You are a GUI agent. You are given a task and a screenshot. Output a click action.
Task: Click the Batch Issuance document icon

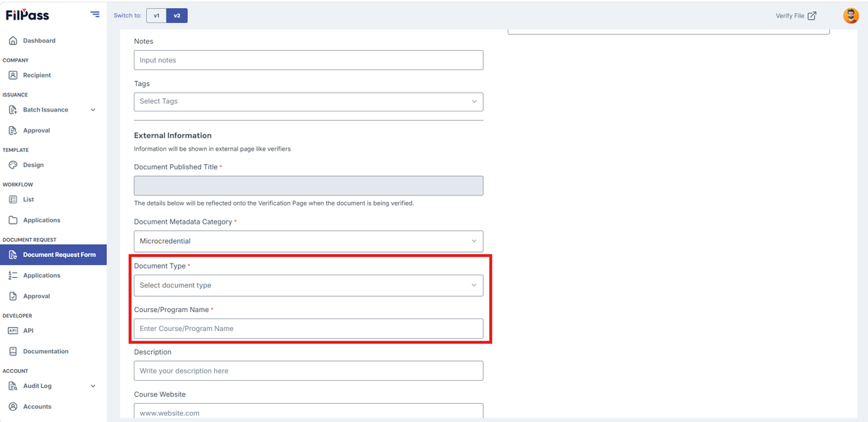[x=12, y=110]
